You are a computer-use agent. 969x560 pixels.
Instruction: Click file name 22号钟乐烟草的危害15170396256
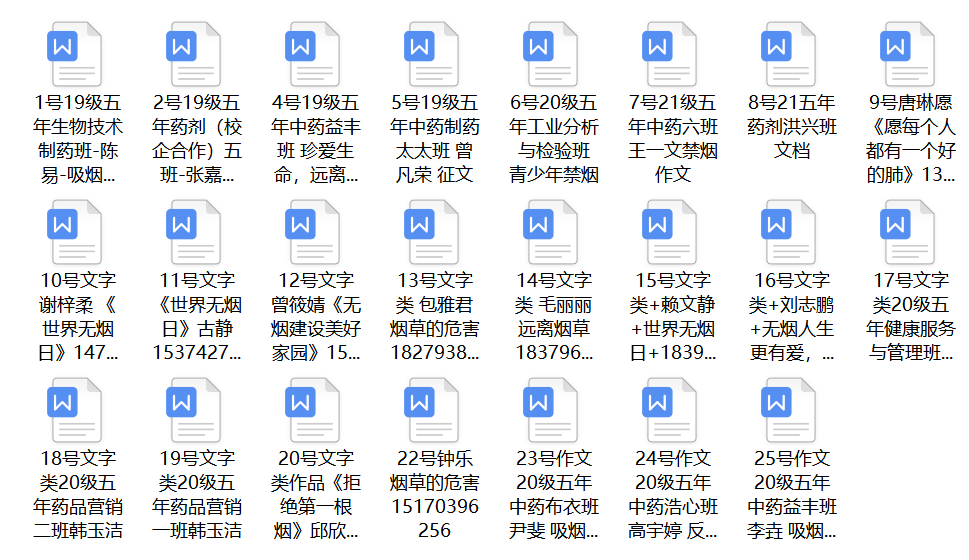tap(435, 494)
